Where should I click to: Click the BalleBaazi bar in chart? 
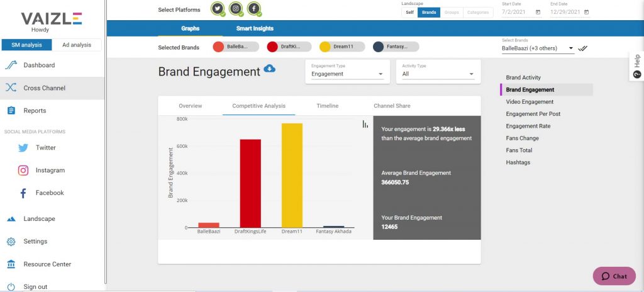coord(209,225)
